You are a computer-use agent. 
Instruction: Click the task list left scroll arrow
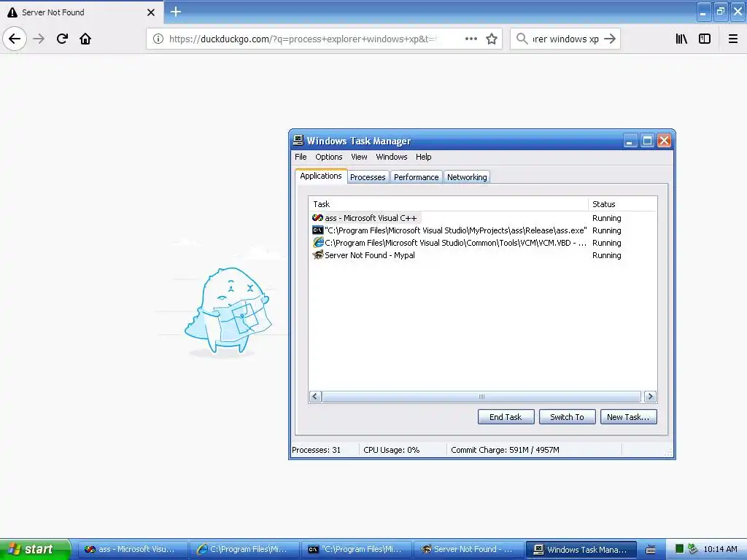[x=315, y=396]
